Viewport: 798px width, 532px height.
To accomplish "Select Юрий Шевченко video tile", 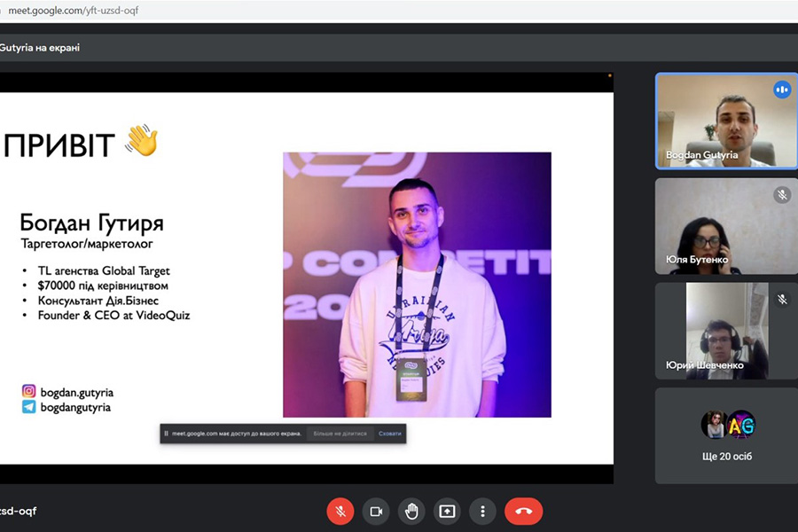I will pos(726,331).
